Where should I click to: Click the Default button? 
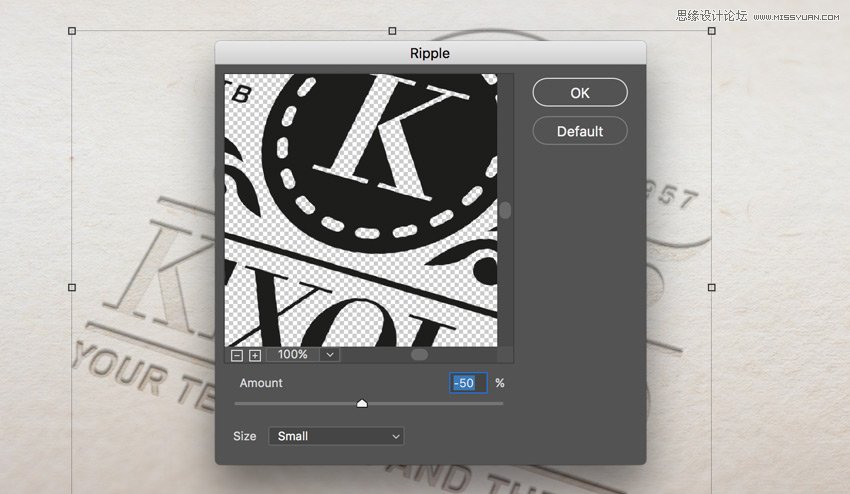(x=580, y=131)
